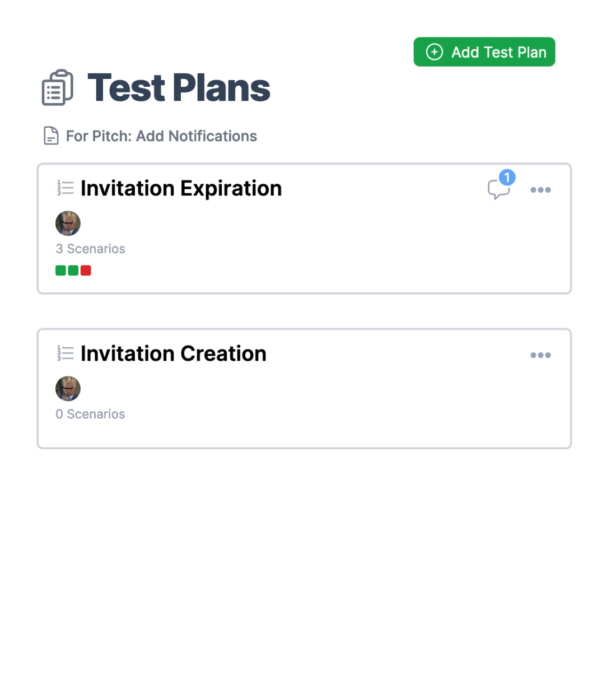Click the 0 Scenarios label

[x=90, y=414]
